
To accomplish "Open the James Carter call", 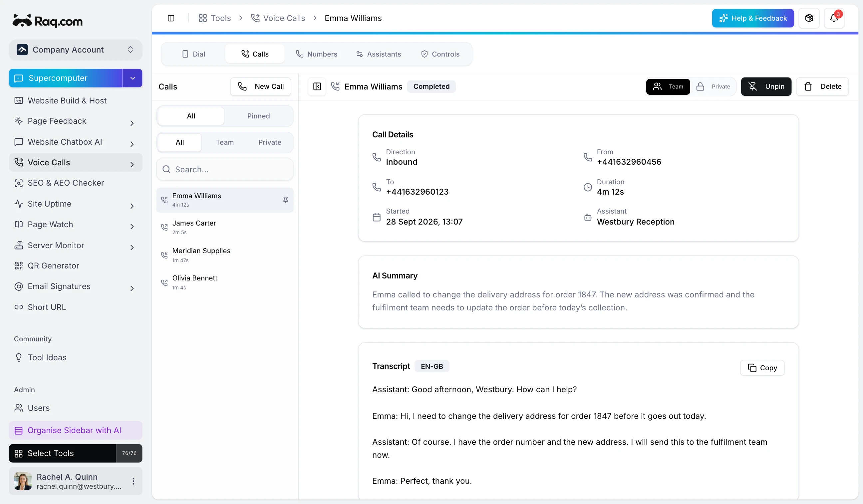I will 225,228.
